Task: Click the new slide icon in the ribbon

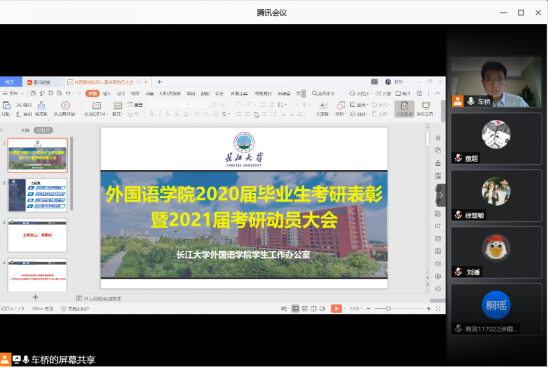Action: [96, 105]
